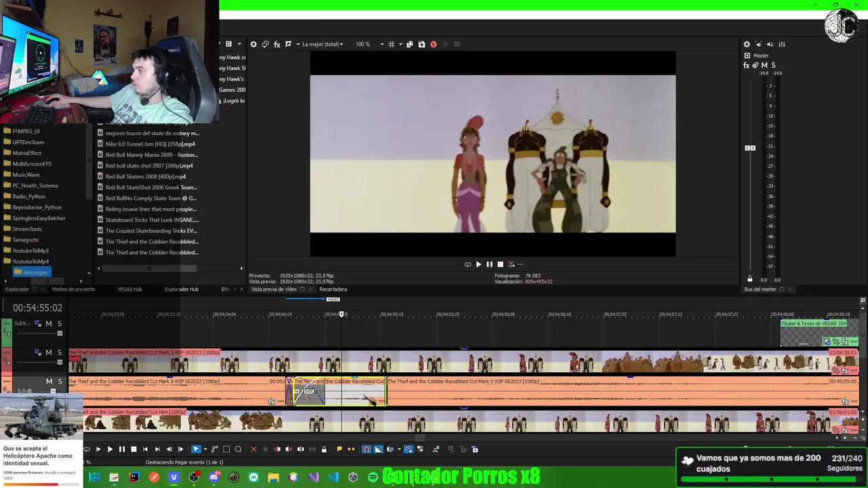Mute the second video track

tap(48, 352)
